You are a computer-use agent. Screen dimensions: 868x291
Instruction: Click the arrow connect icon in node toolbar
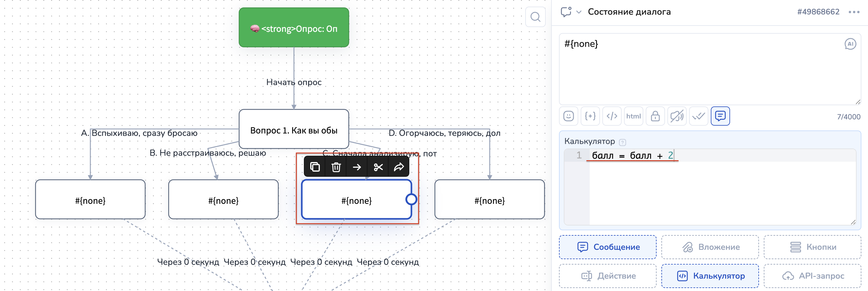coord(357,167)
